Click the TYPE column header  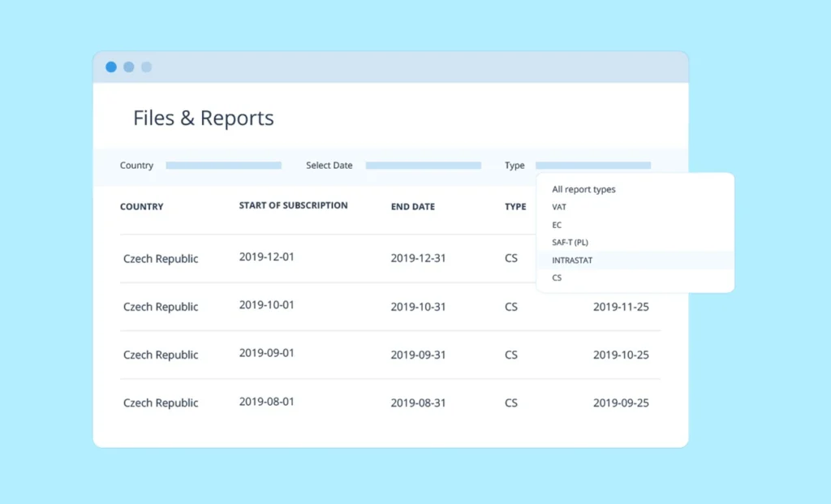[x=515, y=207]
